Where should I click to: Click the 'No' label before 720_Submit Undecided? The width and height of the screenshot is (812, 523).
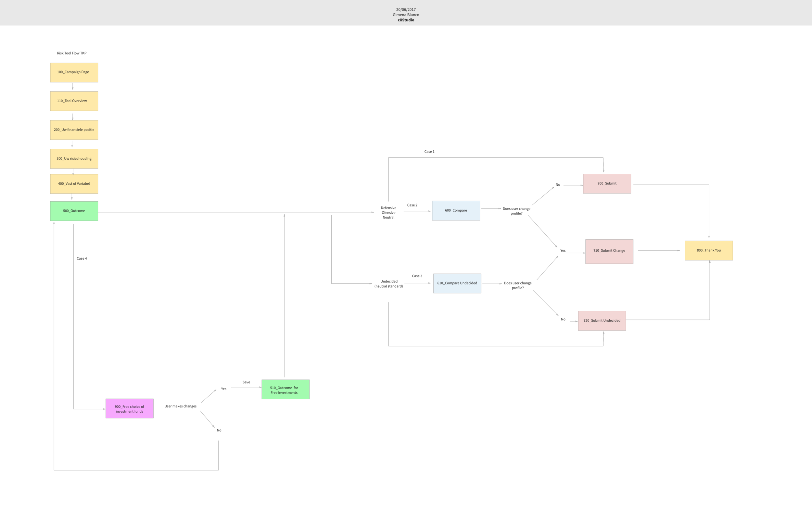pos(563,319)
